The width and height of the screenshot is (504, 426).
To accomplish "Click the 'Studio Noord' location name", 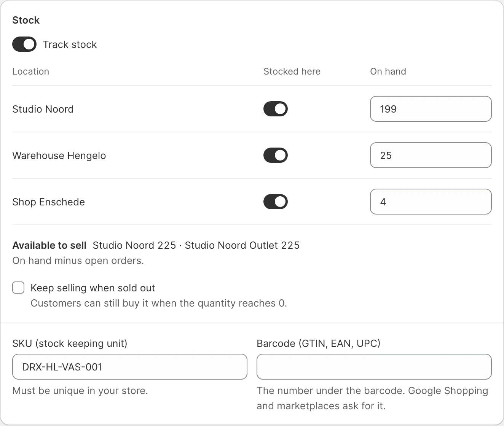I will tap(43, 109).
